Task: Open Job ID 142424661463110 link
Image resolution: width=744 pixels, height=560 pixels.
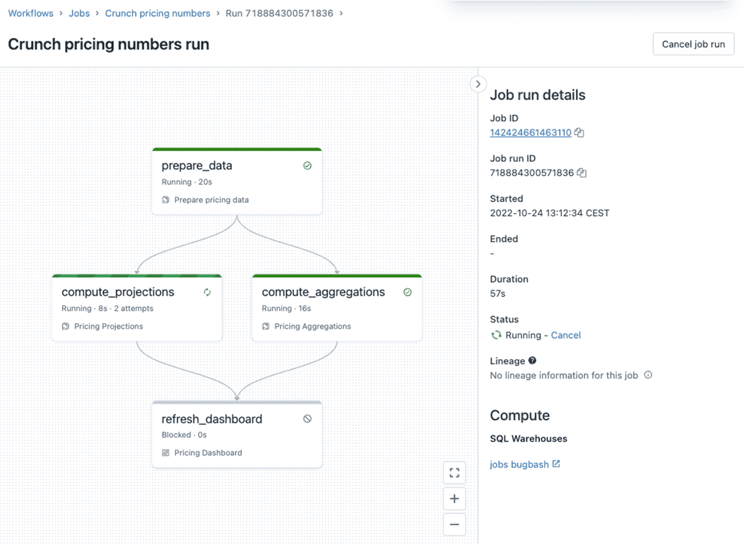Action: [530, 133]
